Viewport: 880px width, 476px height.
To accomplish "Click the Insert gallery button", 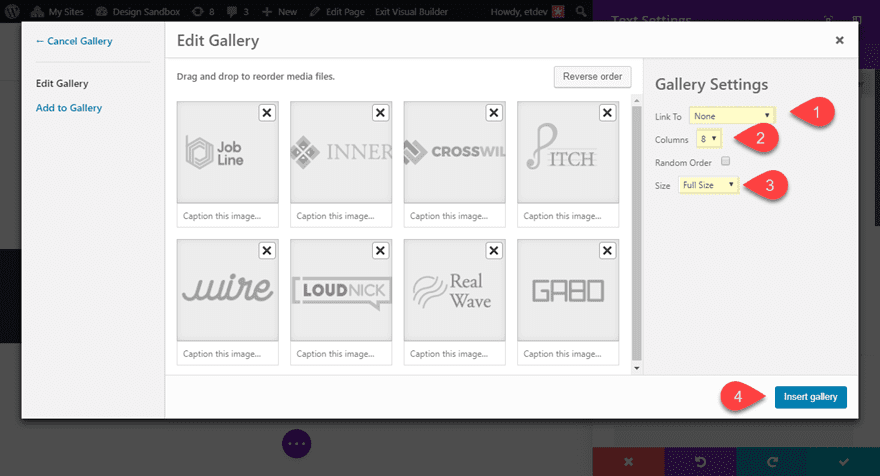I will (810, 397).
